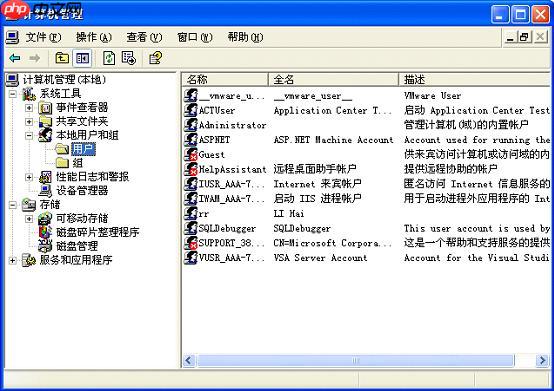Click the Refresh toolbar icon

[109, 58]
